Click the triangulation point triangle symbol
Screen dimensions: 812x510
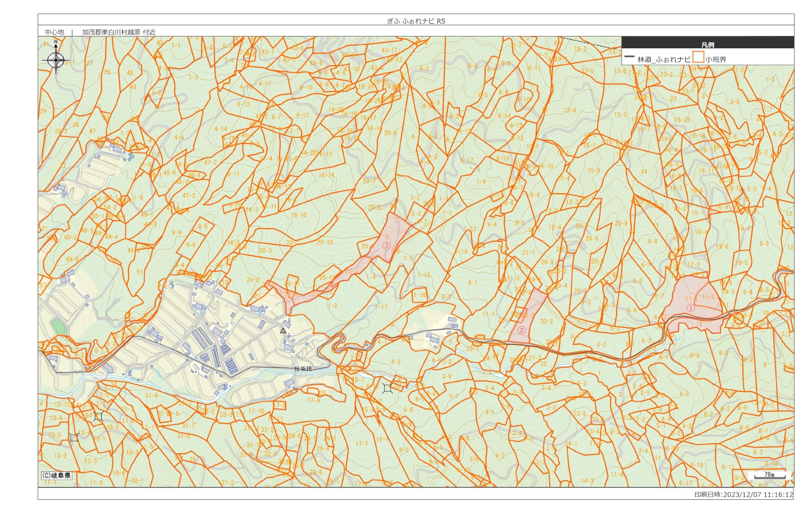pos(283,331)
